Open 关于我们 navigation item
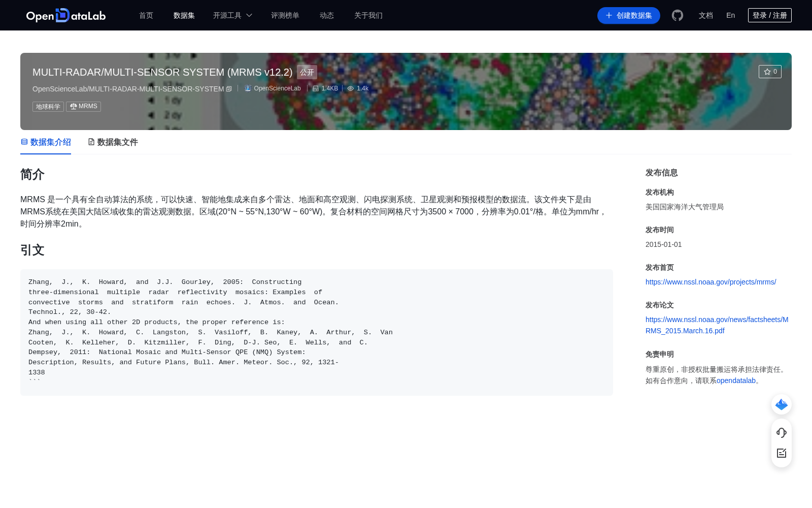Viewport: 812px width, 508px height. click(368, 15)
